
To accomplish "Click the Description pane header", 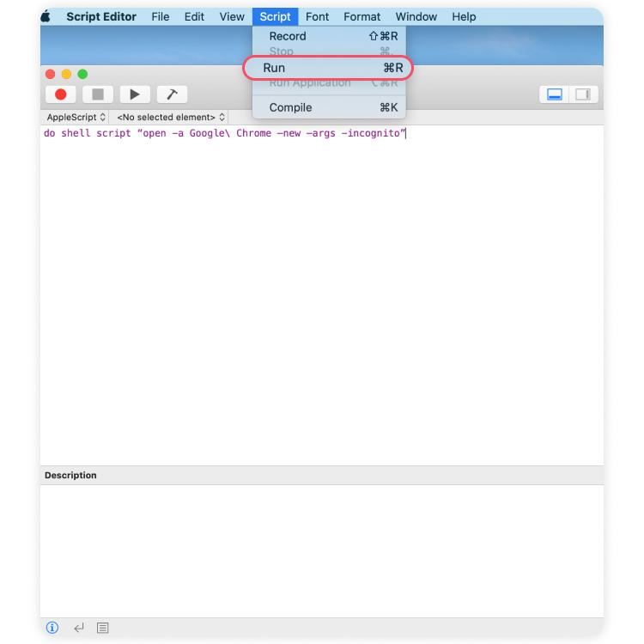I will tap(322, 475).
